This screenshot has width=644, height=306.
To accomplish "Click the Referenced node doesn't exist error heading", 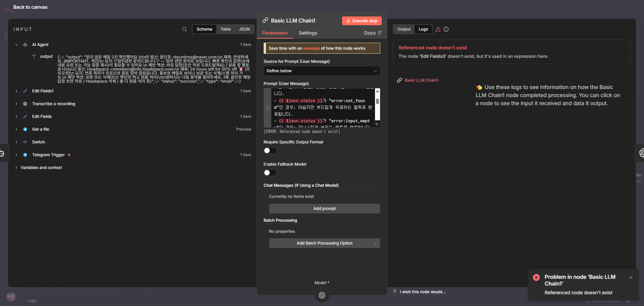I will 432,48.
